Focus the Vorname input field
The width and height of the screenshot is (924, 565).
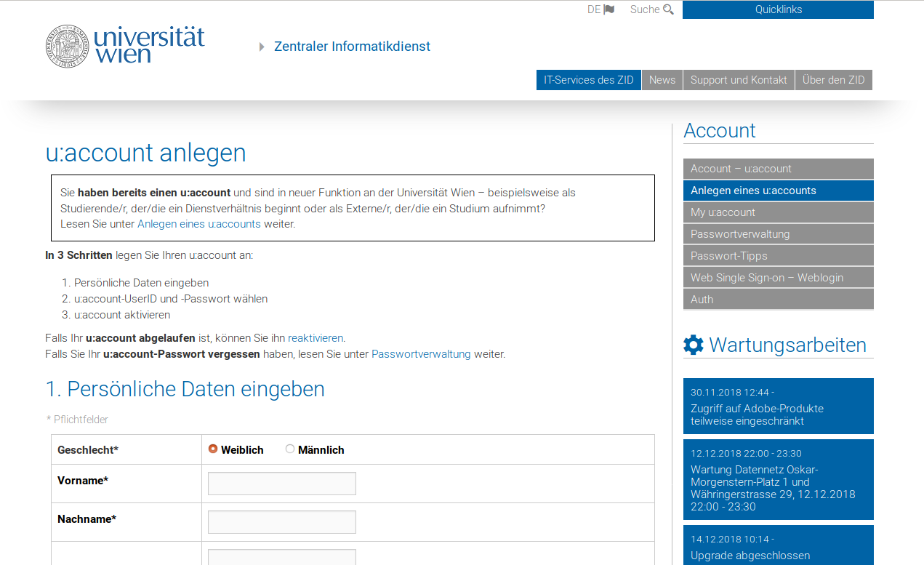click(x=282, y=484)
